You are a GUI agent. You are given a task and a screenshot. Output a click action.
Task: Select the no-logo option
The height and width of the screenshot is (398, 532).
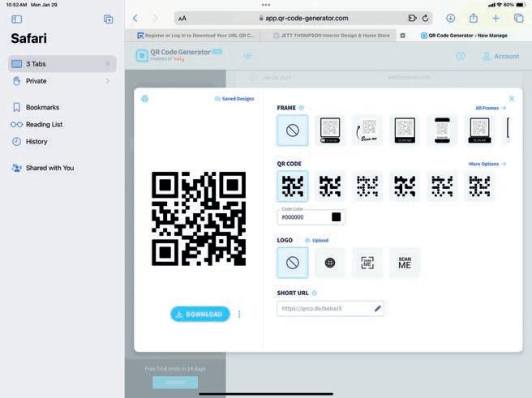[293, 263]
